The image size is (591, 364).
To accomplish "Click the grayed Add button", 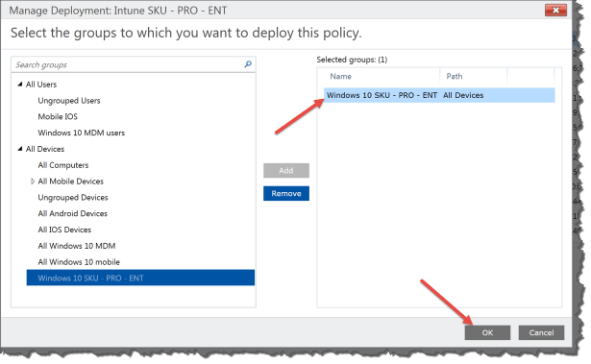I will click(286, 170).
